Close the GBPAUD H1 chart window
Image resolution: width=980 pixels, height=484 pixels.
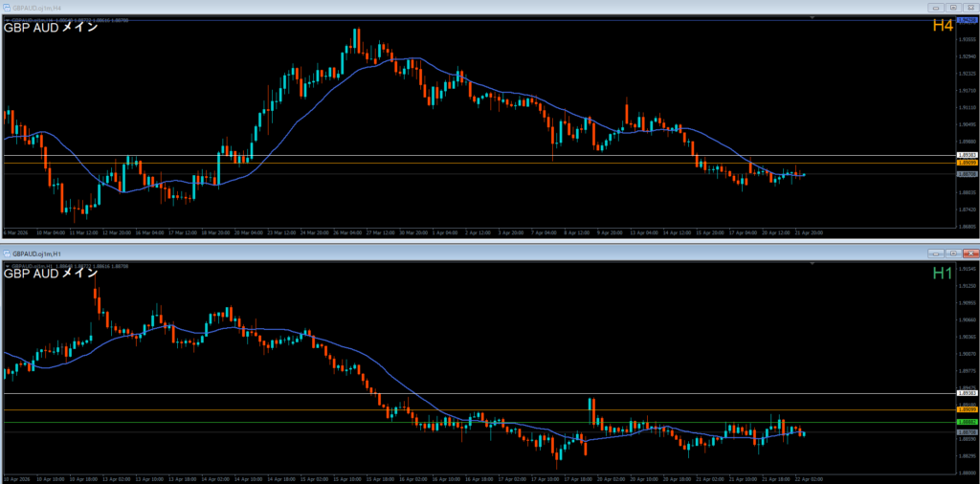pos(969,253)
